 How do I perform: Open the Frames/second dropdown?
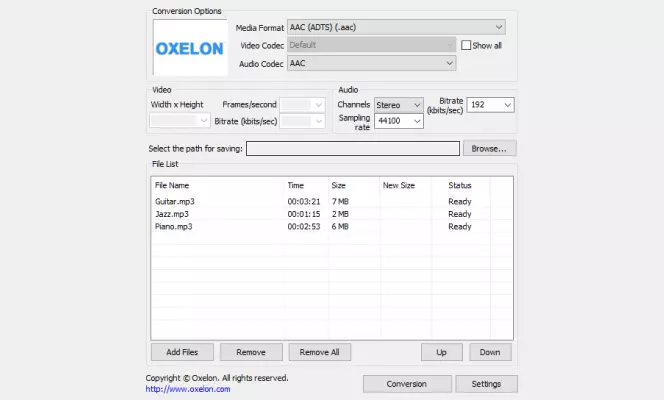[x=302, y=105]
